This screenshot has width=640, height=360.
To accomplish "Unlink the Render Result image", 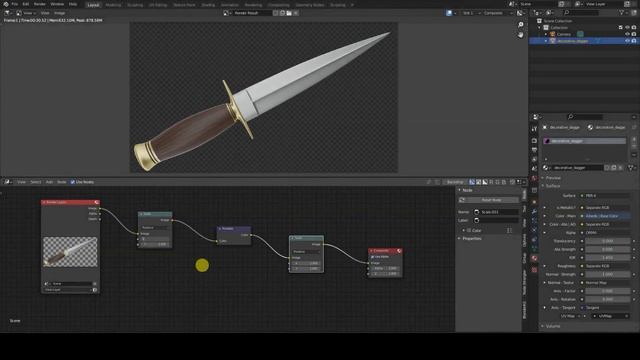I will tap(296, 13).
